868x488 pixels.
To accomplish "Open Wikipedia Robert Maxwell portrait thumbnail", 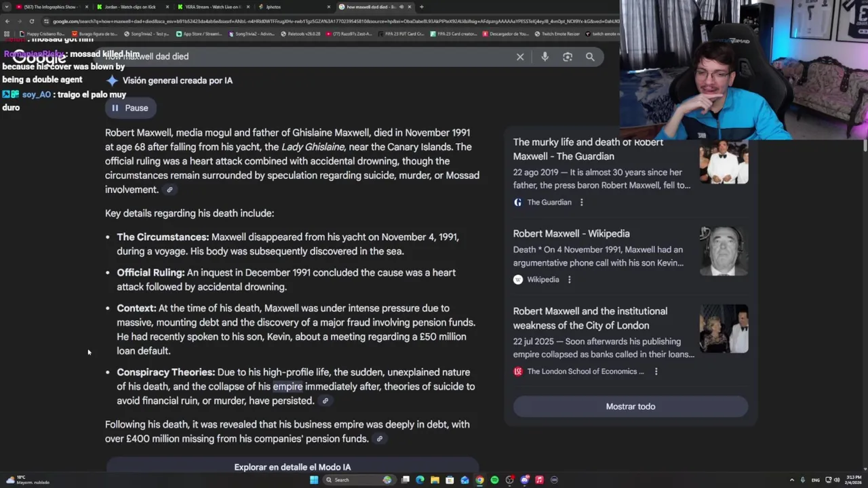I will 724,251.
